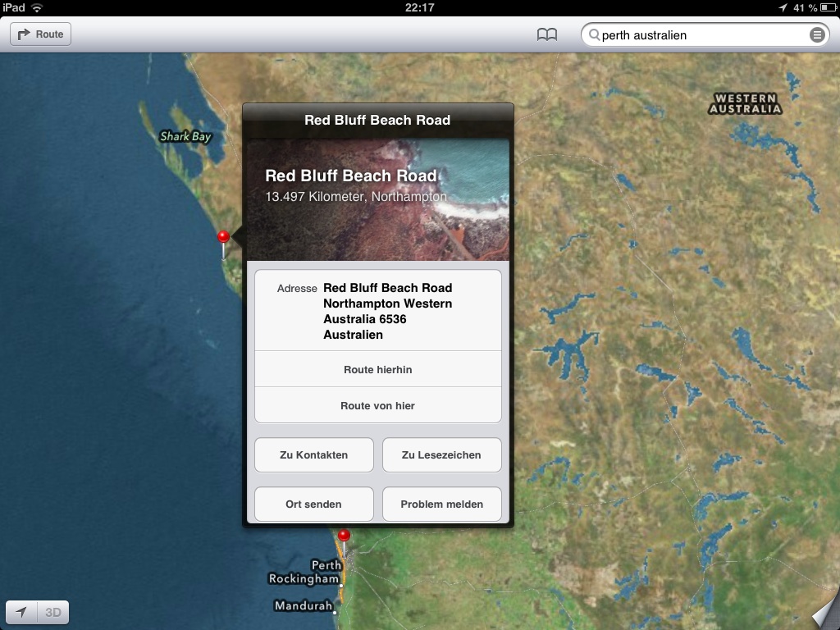The width and height of the screenshot is (840, 630).
Task: Tap the Red Bluff Beach Road satellite thumbnail
Action: click(378, 200)
